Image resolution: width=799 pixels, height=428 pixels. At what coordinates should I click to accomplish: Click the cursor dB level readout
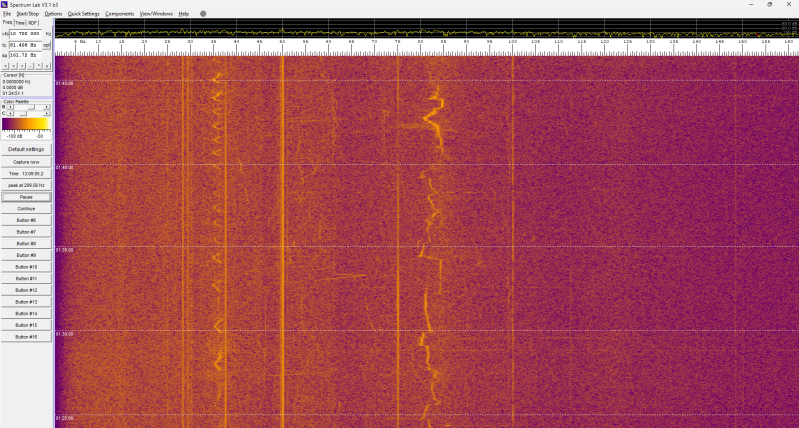coord(13,87)
